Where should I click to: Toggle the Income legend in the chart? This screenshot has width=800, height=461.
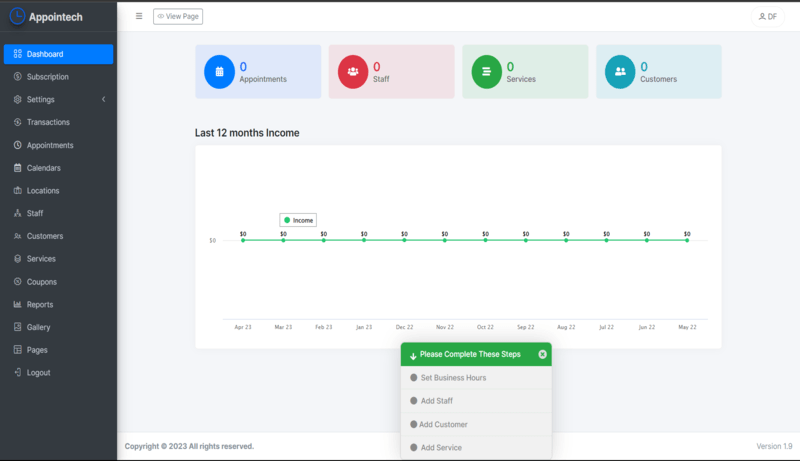pos(298,220)
